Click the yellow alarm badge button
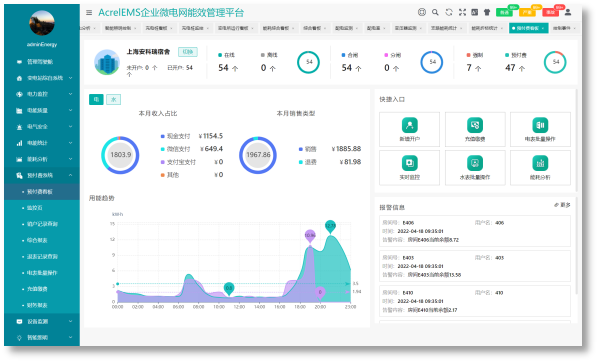Screen dimensions: 599x363 [527, 12]
